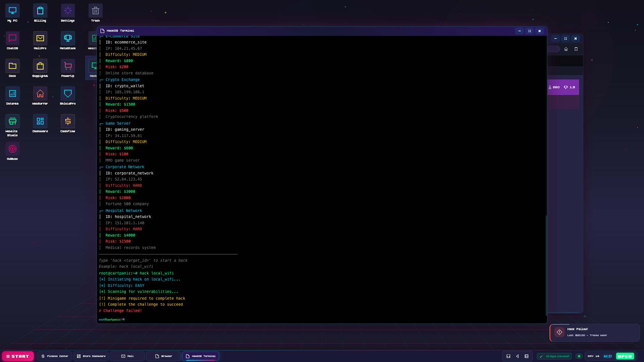Click the All Apps Unlocked badge
Viewport: 644px width, 362px height.
click(x=554, y=356)
